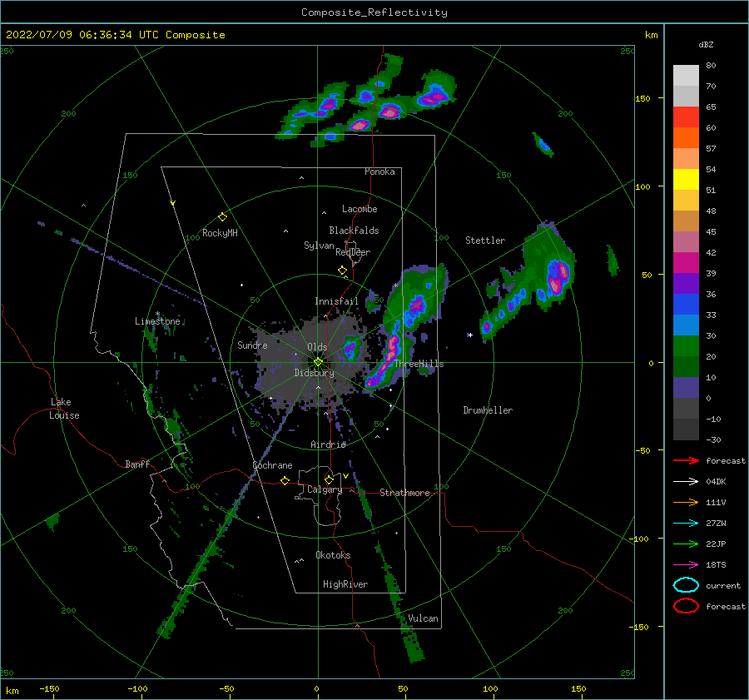
Task: Click the HighRiver town label
Action: point(345,584)
